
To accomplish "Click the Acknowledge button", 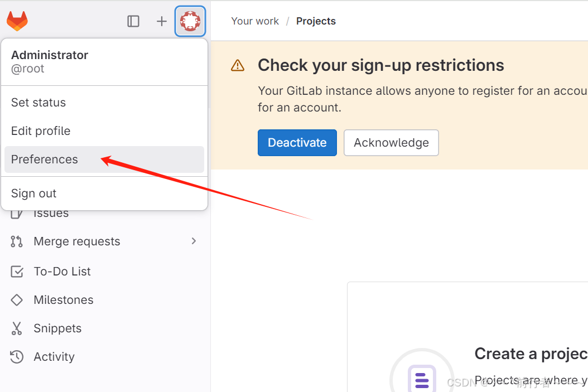I will (x=391, y=143).
